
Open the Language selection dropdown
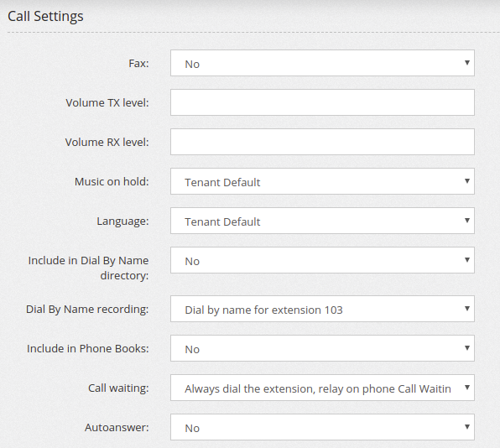tap(322, 221)
